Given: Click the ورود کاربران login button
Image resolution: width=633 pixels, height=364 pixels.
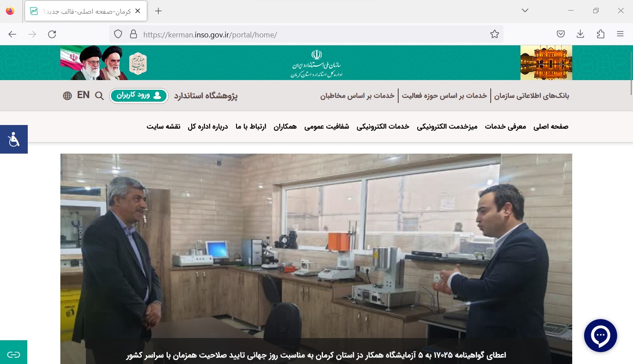Looking at the screenshot, I should coord(139,96).
